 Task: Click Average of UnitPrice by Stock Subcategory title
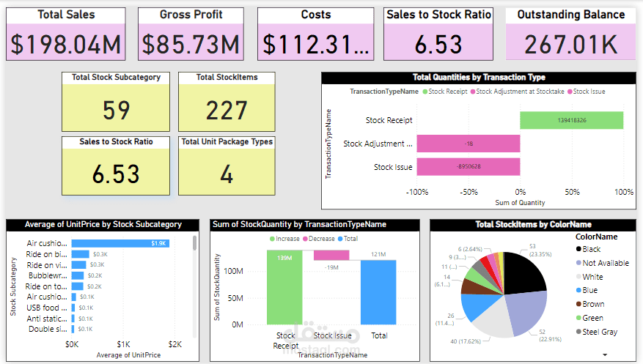(x=103, y=224)
